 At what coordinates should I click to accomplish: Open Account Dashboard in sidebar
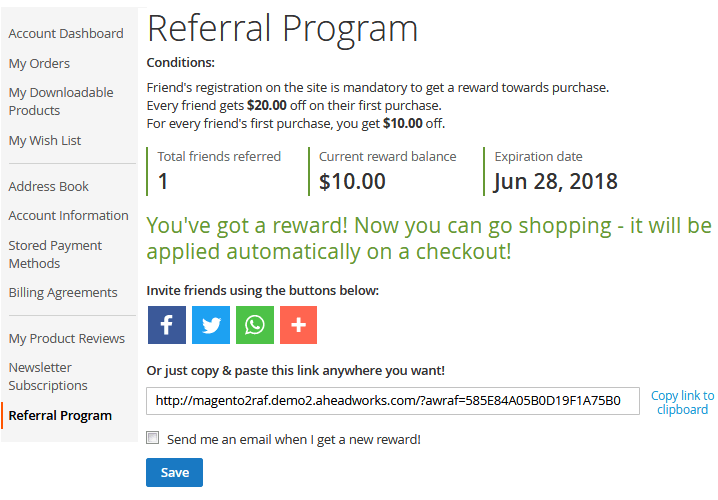click(66, 33)
